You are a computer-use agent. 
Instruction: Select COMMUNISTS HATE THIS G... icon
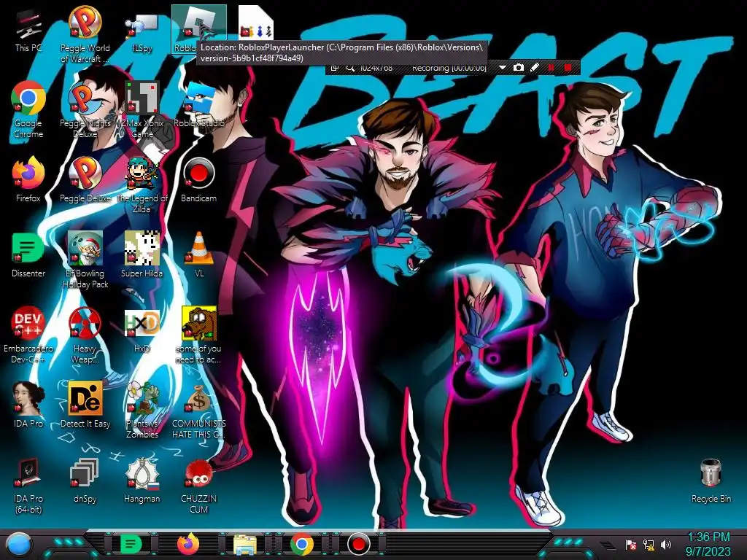(198, 411)
